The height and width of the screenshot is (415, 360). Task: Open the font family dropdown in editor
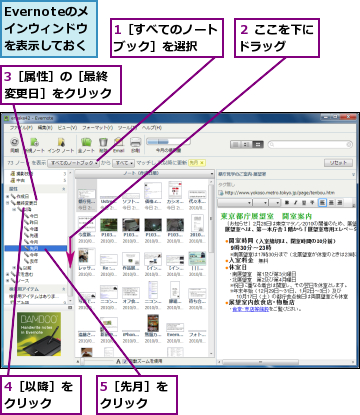(x=235, y=202)
